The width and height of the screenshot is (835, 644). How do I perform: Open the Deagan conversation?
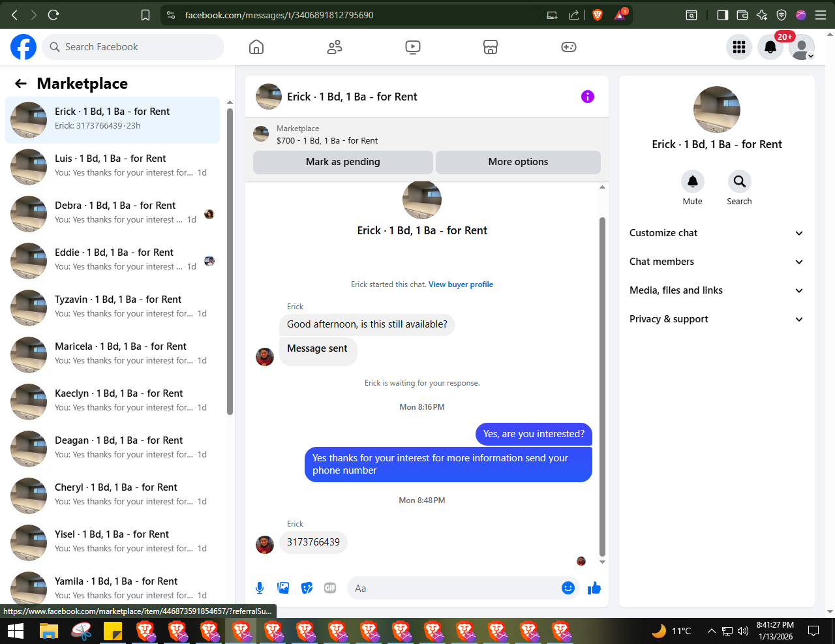pos(112,449)
